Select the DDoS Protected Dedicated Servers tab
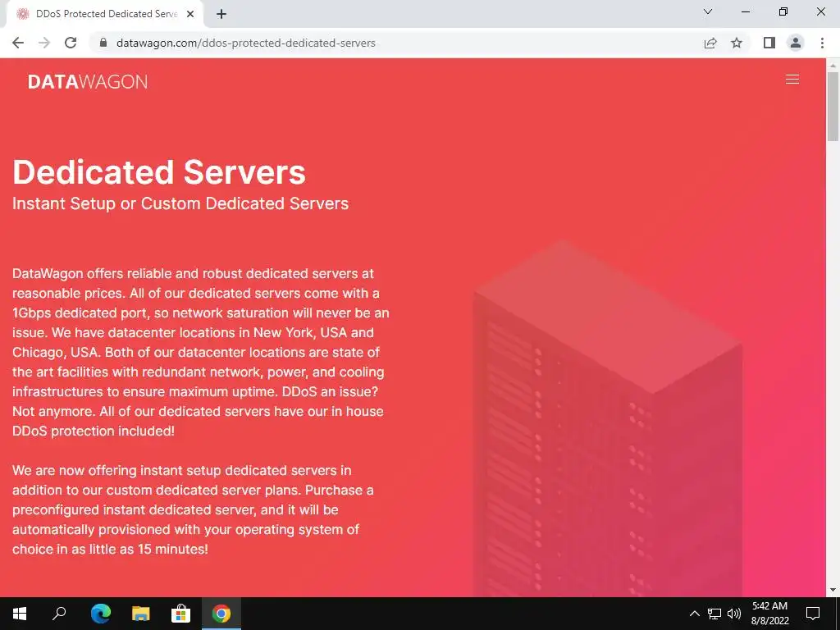 point(105,14)
